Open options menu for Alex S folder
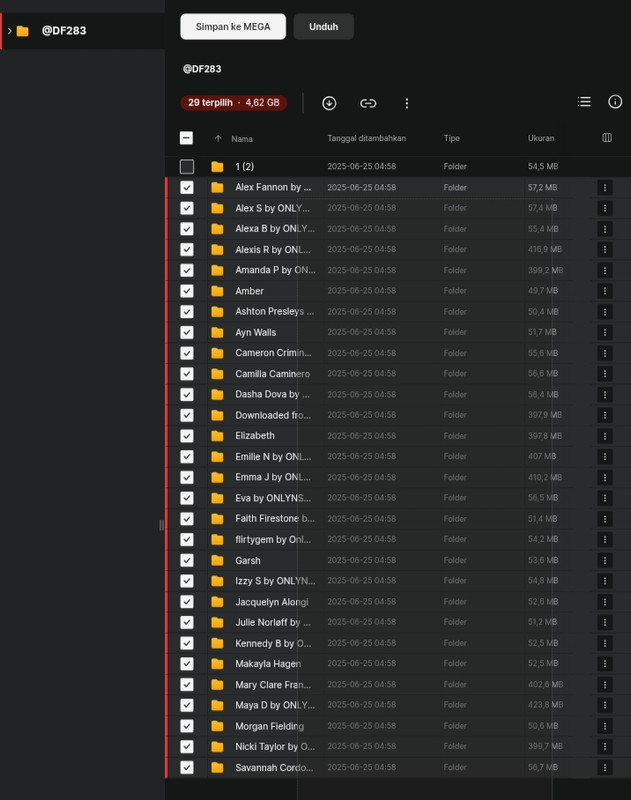 pyautogui.click(x=605, y=208)
